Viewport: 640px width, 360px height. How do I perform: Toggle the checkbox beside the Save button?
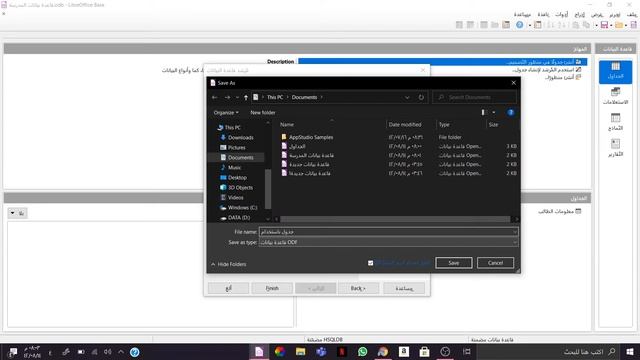point(371,263)
